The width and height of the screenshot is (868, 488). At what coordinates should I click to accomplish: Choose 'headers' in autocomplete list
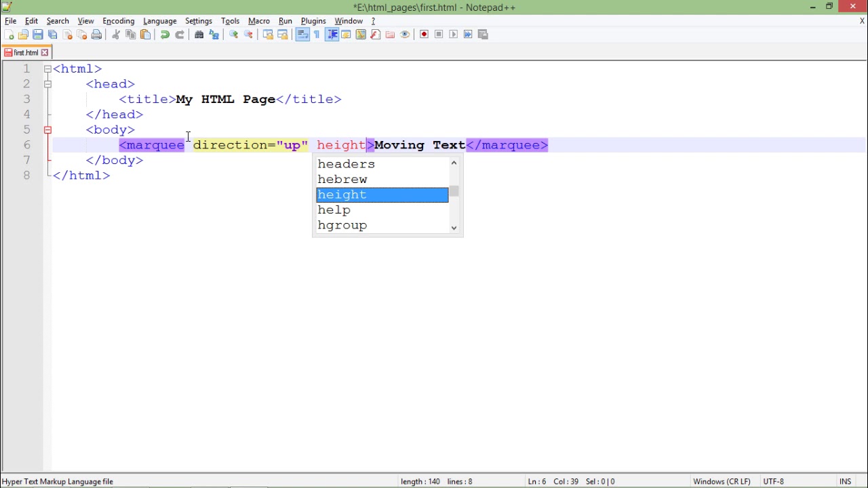(x=382, y=164)
